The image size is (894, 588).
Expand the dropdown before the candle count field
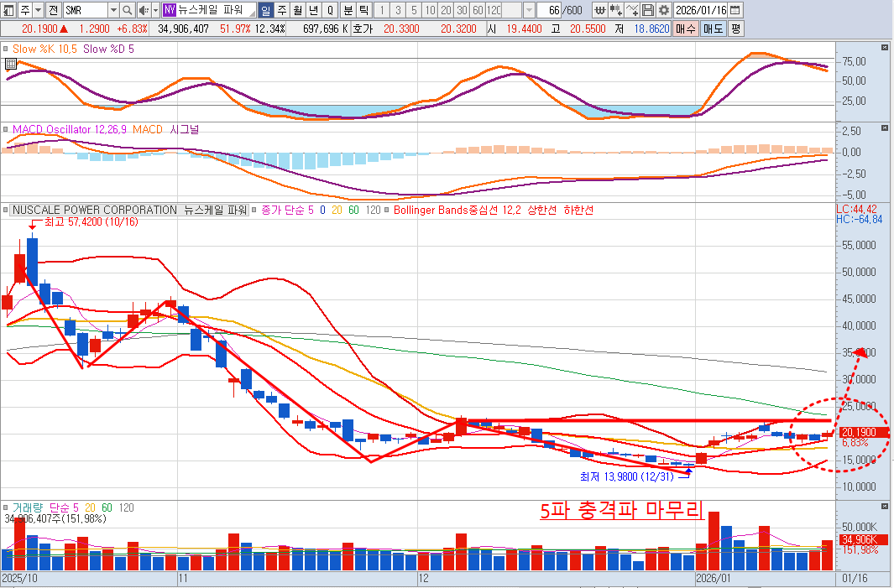pos(528,10)
